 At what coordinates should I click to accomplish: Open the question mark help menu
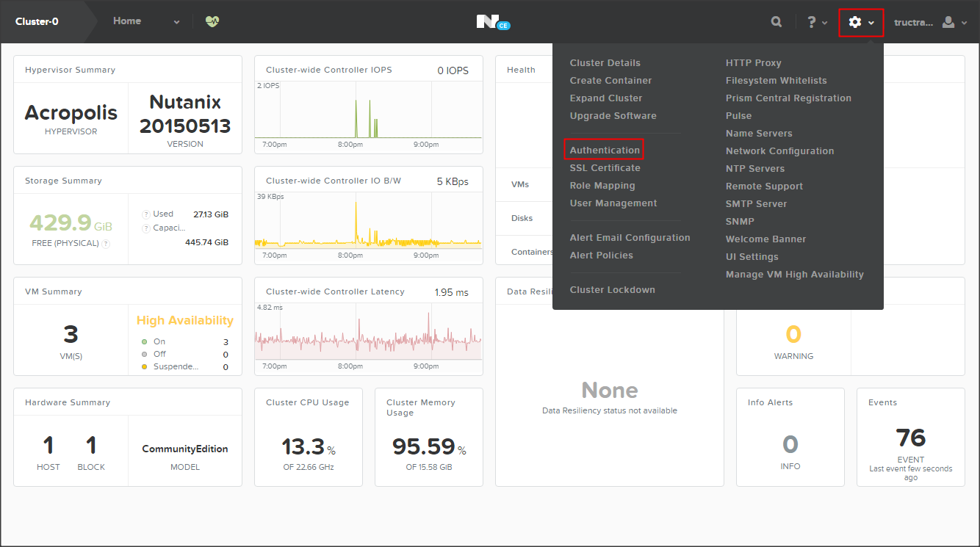tap(812, 22)
